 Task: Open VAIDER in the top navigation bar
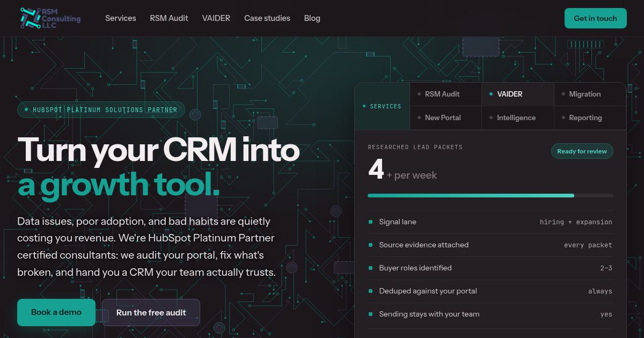pyautogui.click(x=216, y=18)
